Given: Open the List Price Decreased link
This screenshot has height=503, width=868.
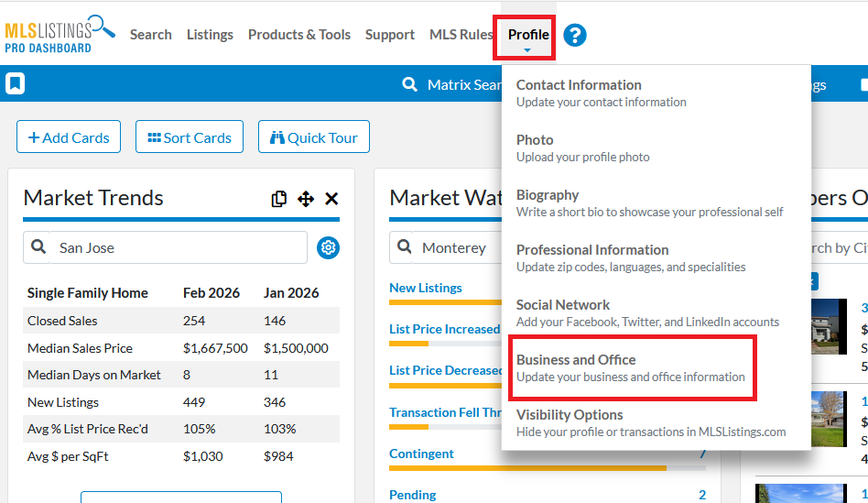Looking at the screenshot, I should click(446, 370).
